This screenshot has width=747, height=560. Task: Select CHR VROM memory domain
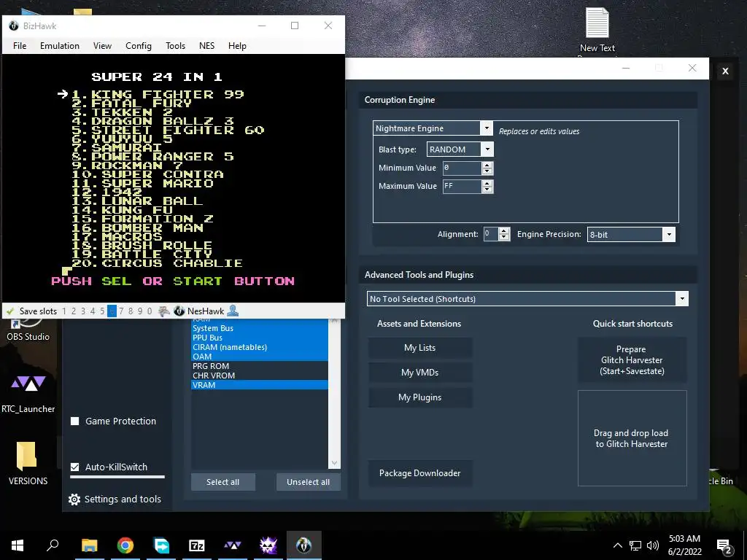[260, 376]
